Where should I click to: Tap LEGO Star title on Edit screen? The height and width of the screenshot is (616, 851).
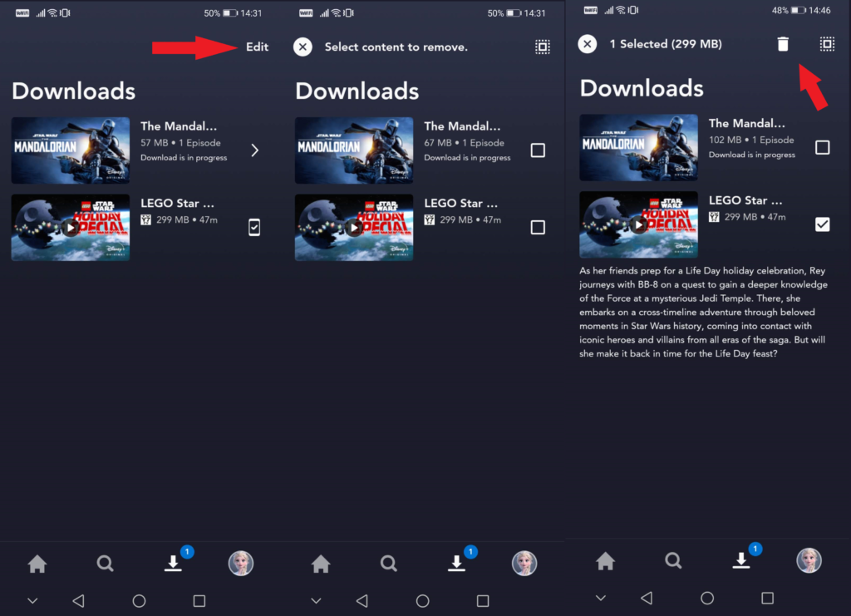178,204
